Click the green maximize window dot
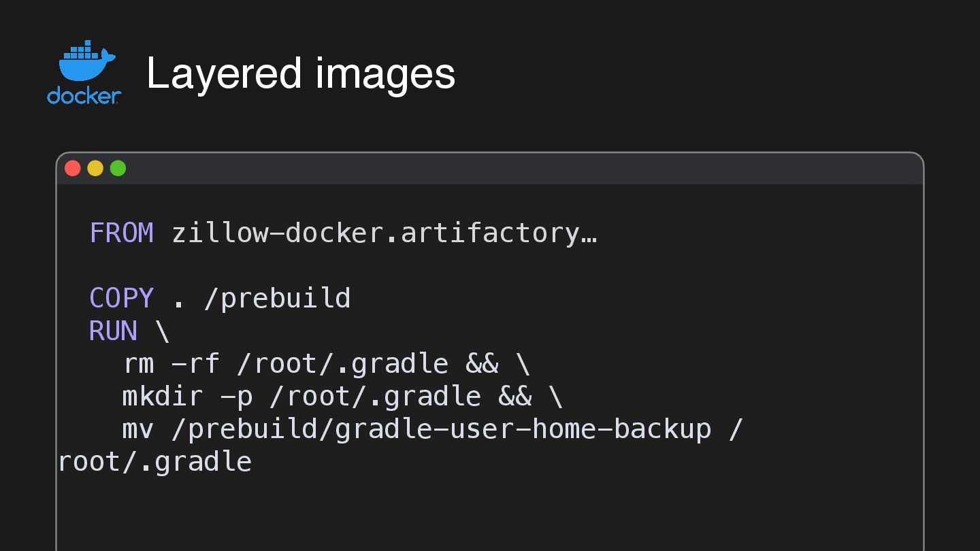980x551 pixels. pos(118,168)
